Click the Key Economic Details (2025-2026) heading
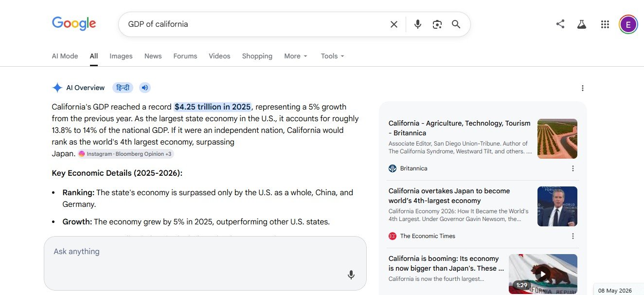Image resolution: width=644 pixels, height=295 pixels. pos(117,173)
